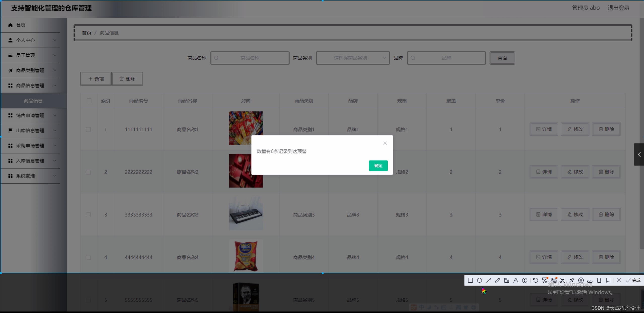644x313 pixels.
Task: Click the 确定 button in the warning dialog
Action: [x=378, y=166]
